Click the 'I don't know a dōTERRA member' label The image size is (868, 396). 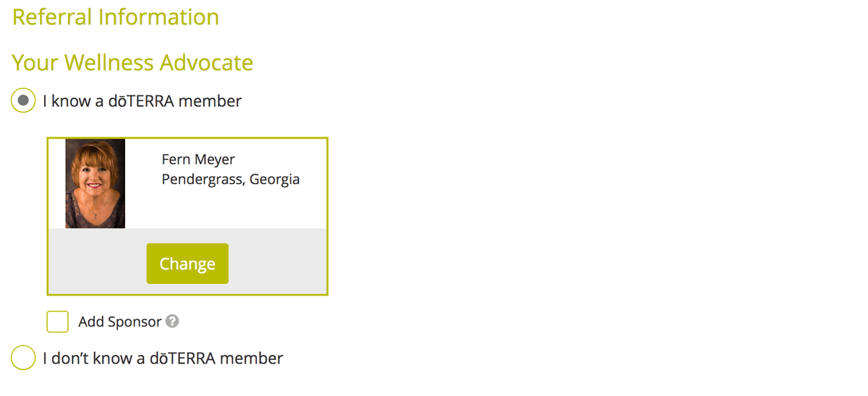pos(163,358)
